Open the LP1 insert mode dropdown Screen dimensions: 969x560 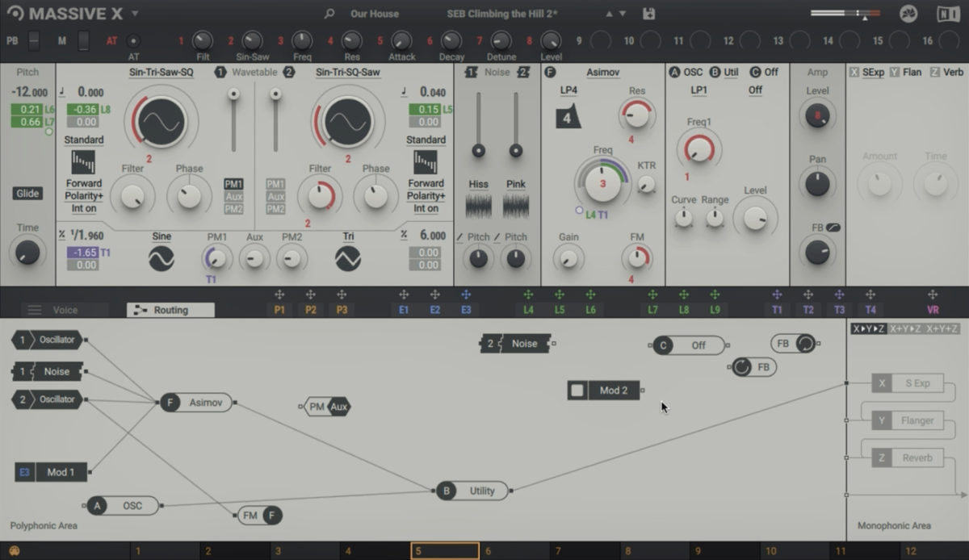pos(699,90)
